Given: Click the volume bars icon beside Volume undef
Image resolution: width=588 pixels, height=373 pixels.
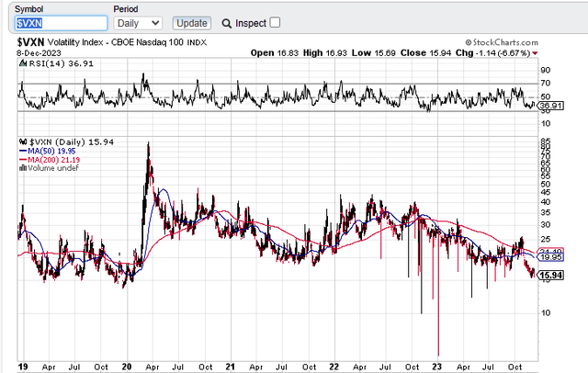Looking at the screenshot, I should (23, 168).
